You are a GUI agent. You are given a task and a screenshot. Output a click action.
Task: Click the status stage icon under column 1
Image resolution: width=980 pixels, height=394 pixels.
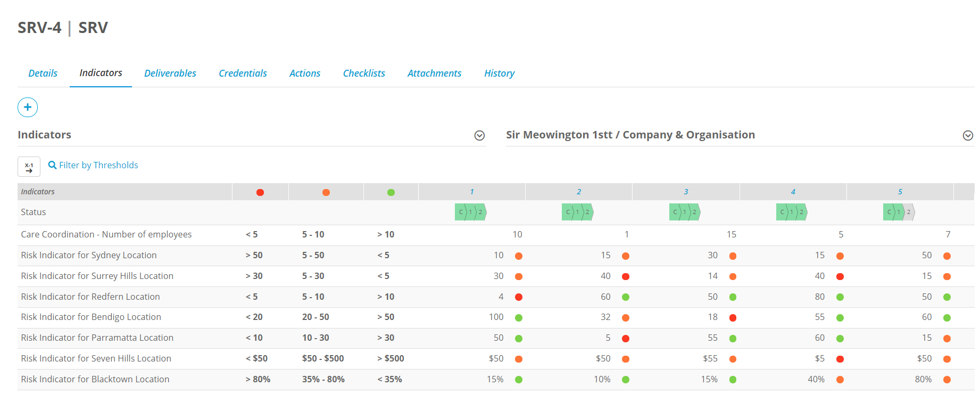click(x=471, y=212)
